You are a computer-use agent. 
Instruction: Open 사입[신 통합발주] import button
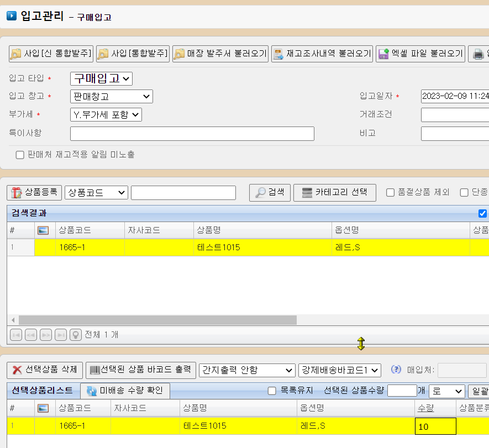[x=51, y=54]
